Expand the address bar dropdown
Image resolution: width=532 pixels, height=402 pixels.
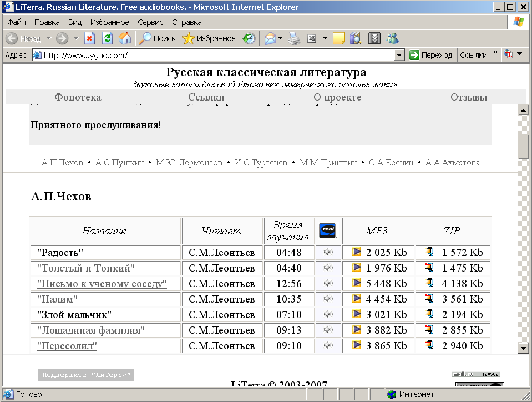click(x=399, y=55)
